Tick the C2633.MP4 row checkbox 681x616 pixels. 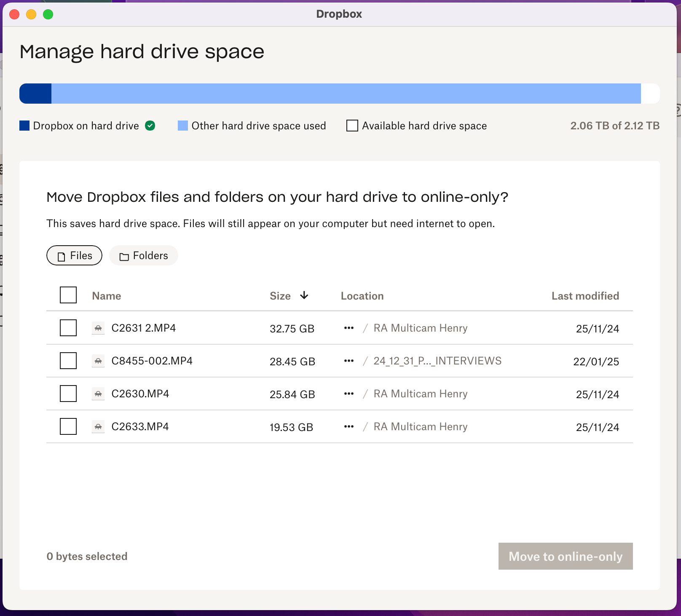click(68, 426)
